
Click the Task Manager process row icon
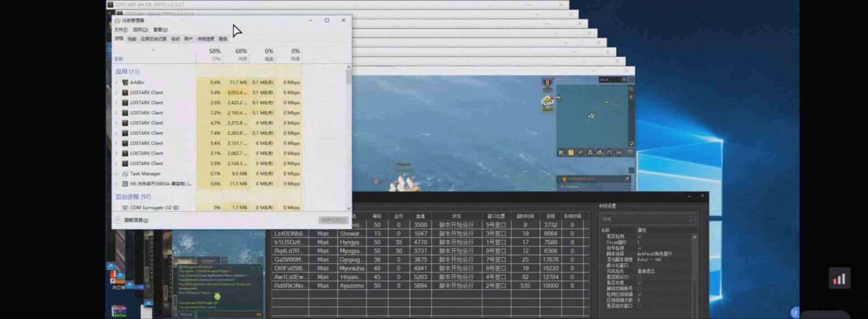(125, 174)
